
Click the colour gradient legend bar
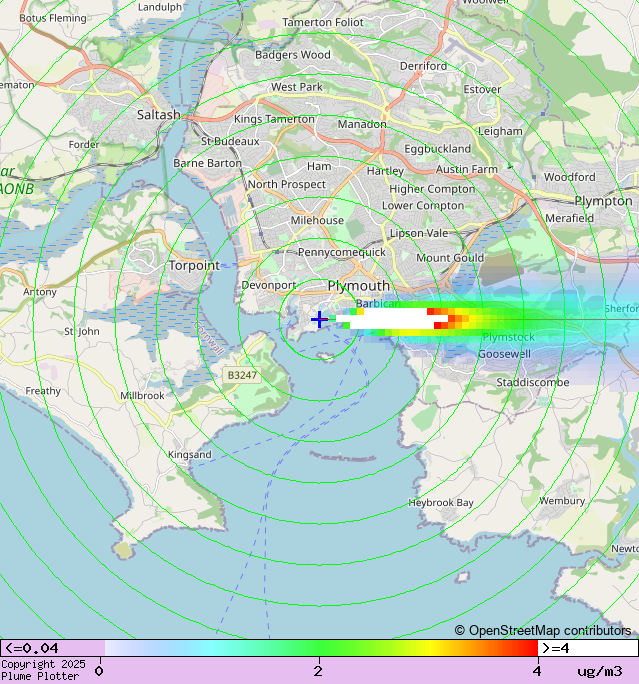pyautogui.click(x=321, y=648)
